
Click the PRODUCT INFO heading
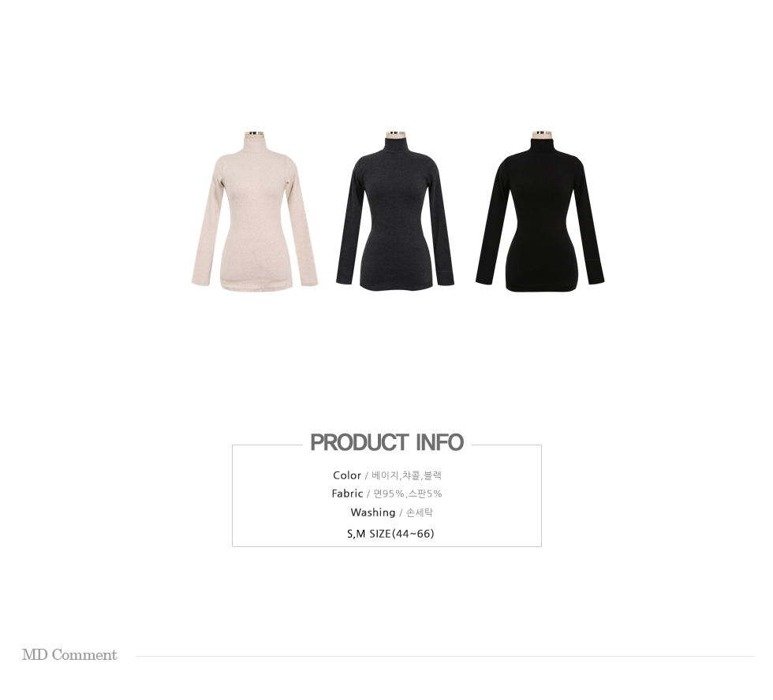tap(387, 442)
